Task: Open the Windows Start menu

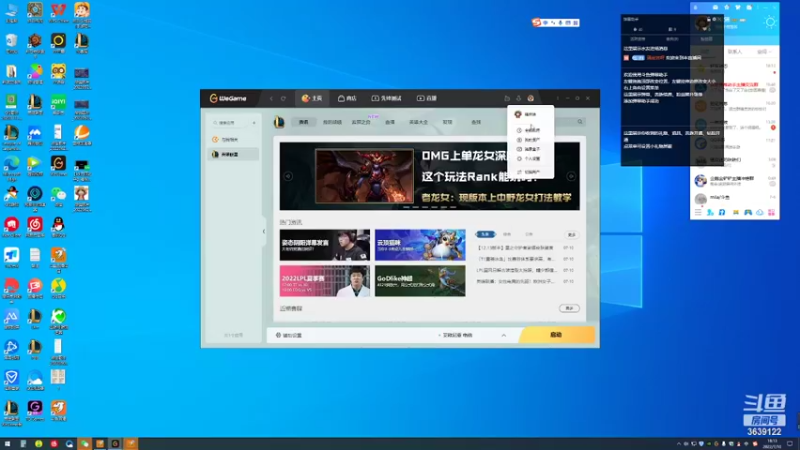Action: tap(7, 444)
